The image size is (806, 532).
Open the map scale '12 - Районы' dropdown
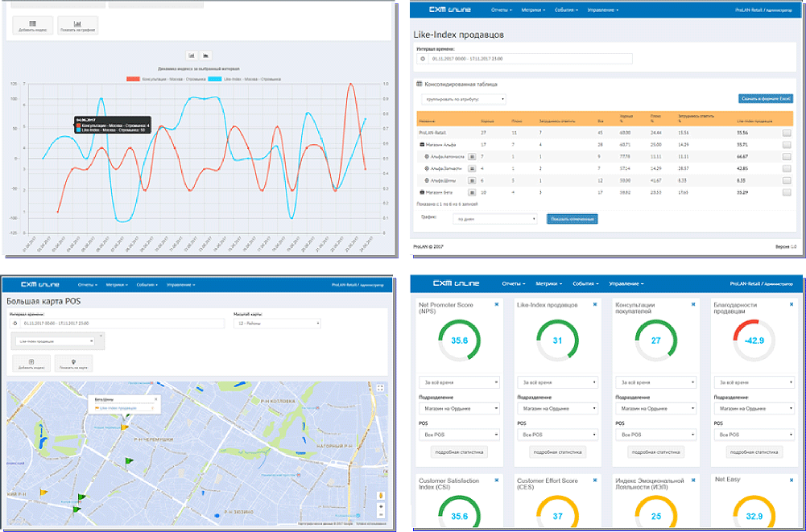pyautogui.click(x=276, y=324)
